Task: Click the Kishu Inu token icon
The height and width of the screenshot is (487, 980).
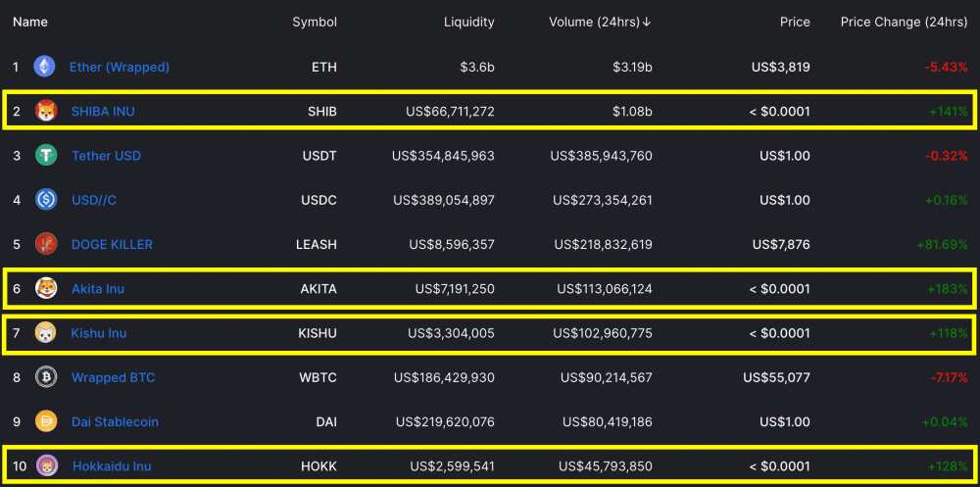Action: (46, 333)
